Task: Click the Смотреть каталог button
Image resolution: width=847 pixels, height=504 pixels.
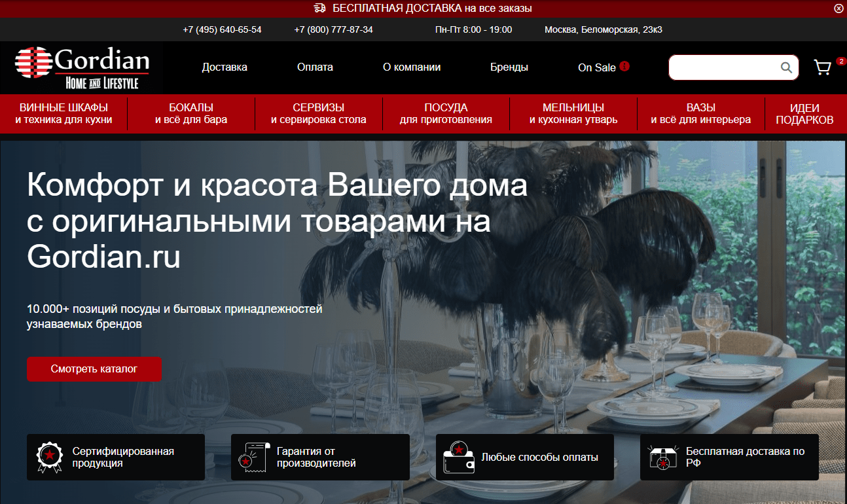Action: 94,369
